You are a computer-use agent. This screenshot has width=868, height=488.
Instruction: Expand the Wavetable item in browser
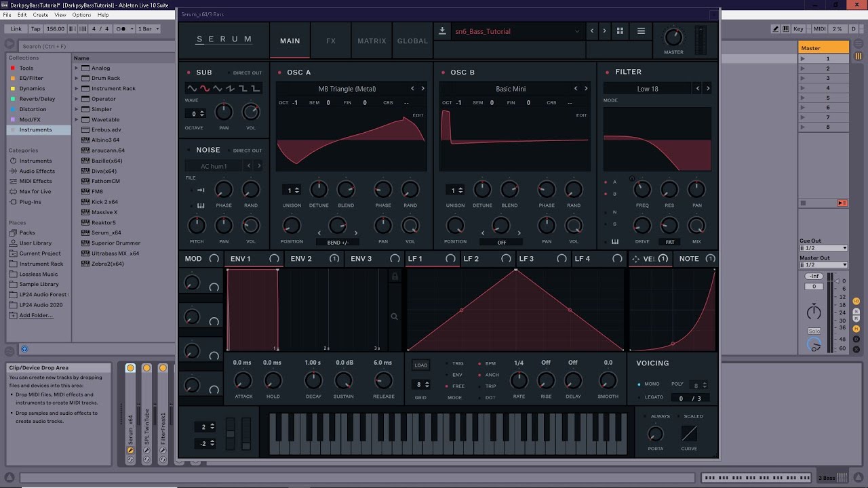(77, 119)
